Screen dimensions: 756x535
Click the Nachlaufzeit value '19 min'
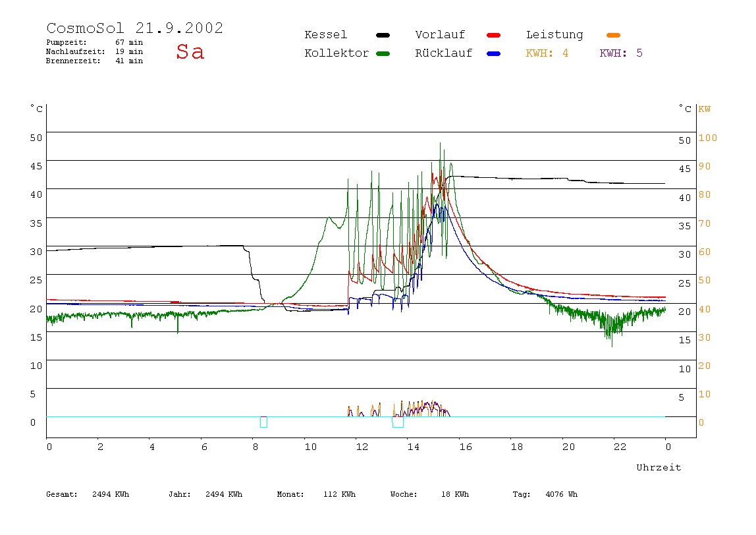pyautogui.click(x=128, y=51)
